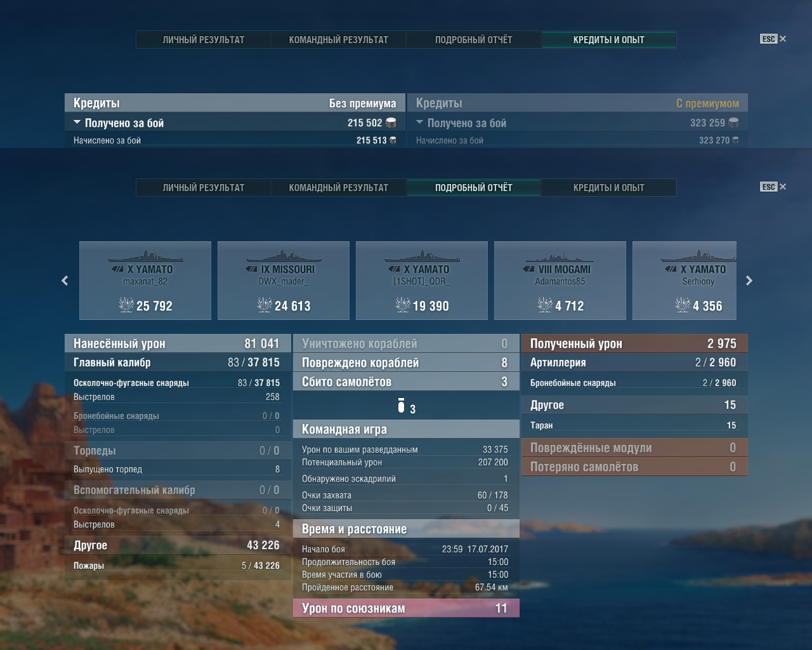
Task: Click Потеряно самолётов header
Action: pos(634,467)
